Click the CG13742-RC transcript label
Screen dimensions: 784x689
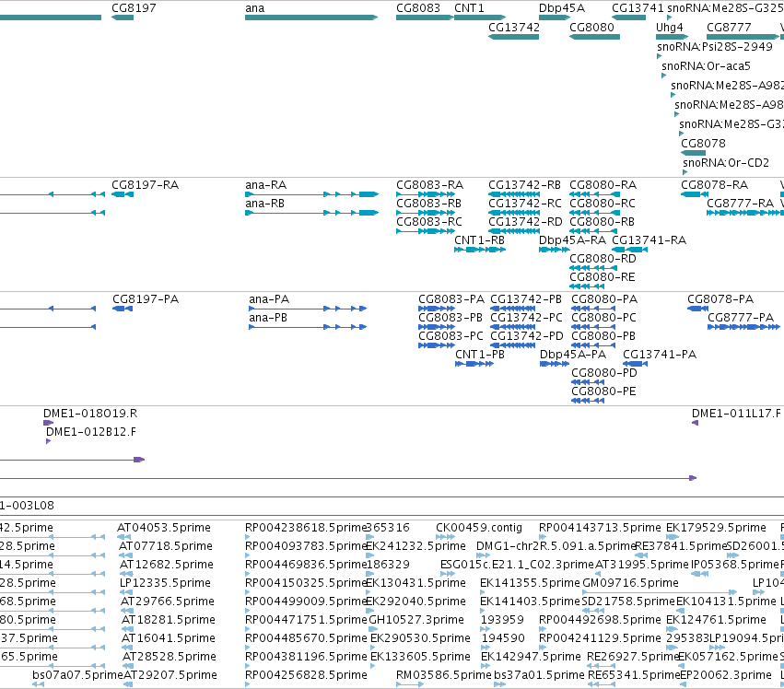525,204
